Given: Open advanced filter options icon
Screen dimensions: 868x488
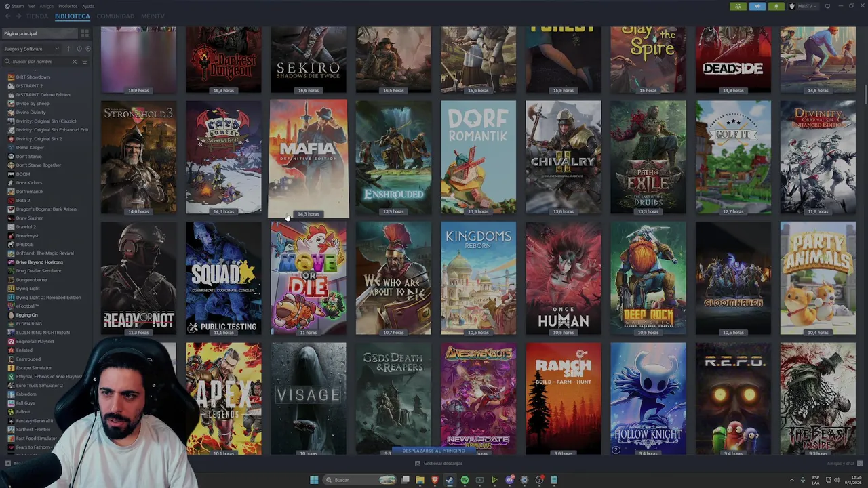Looking at the screenshot, I should click(85, 62).
